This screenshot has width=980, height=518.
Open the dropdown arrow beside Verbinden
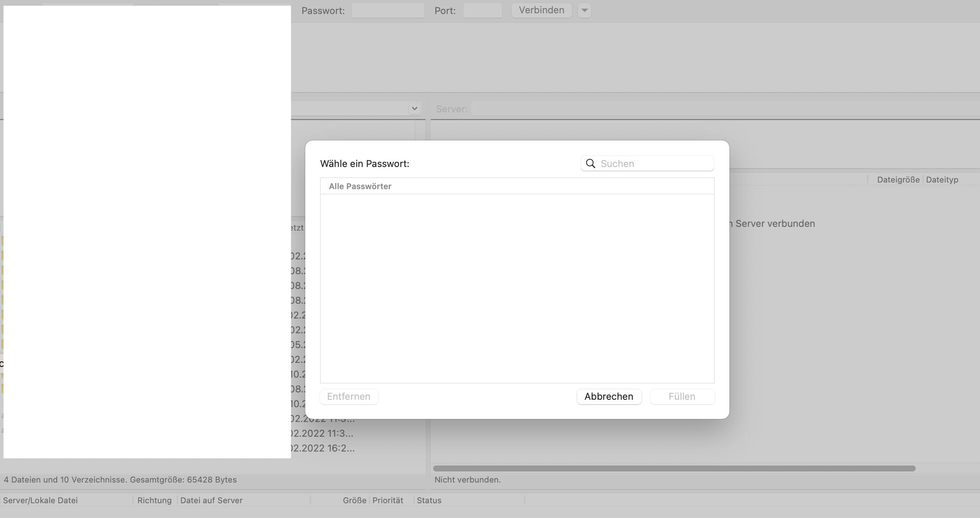[x=585, y=10]
